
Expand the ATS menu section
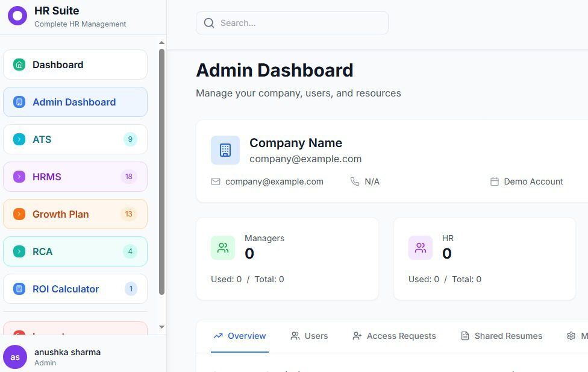tap(75, 139)
